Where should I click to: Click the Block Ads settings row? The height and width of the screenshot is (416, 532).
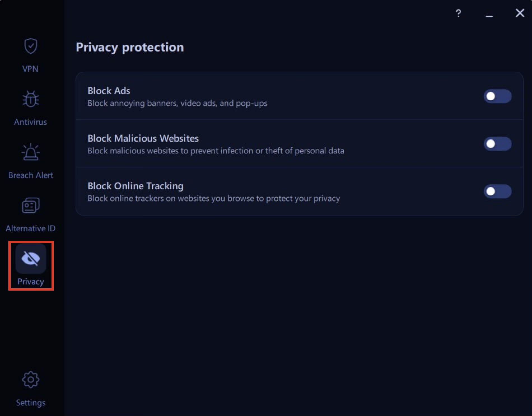tap(280, 96)
